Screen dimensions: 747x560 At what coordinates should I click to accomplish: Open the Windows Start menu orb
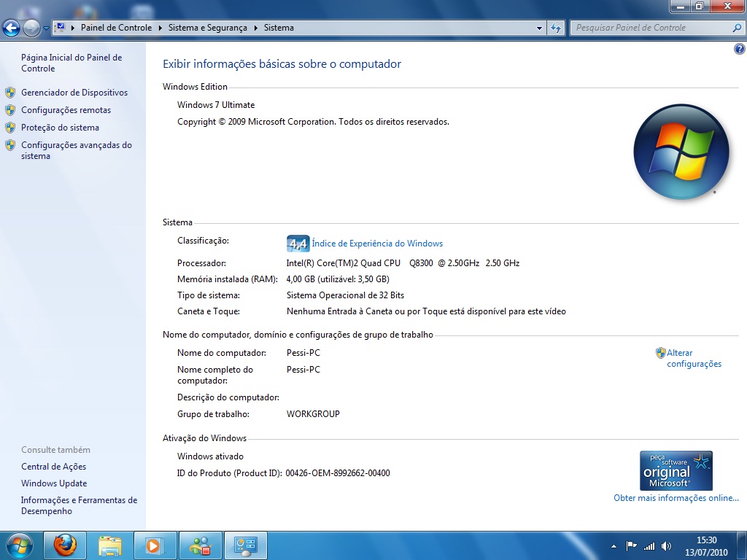[20, 545]
